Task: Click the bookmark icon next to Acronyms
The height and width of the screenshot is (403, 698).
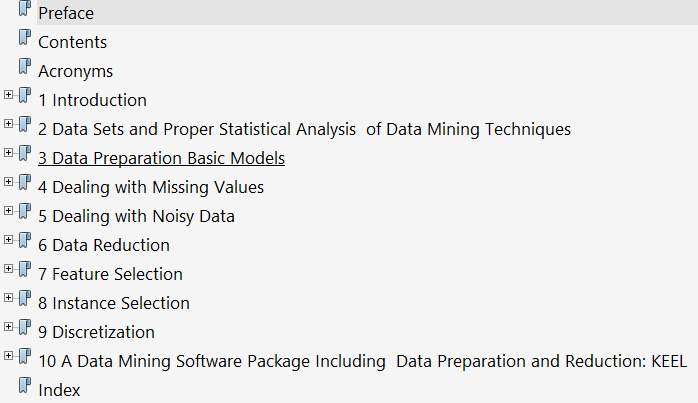Action: pos(25,69)
